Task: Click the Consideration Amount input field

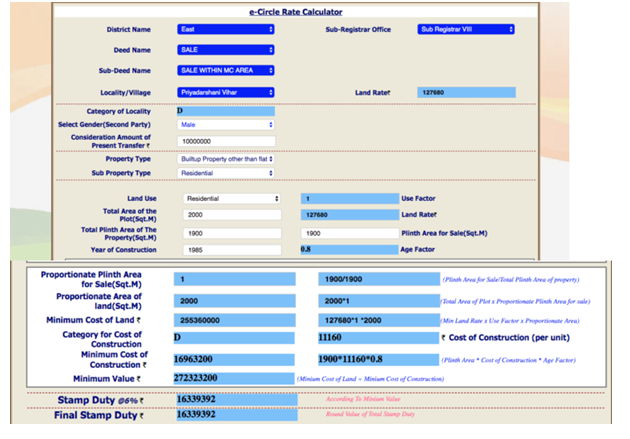Action: coord(226,142)
